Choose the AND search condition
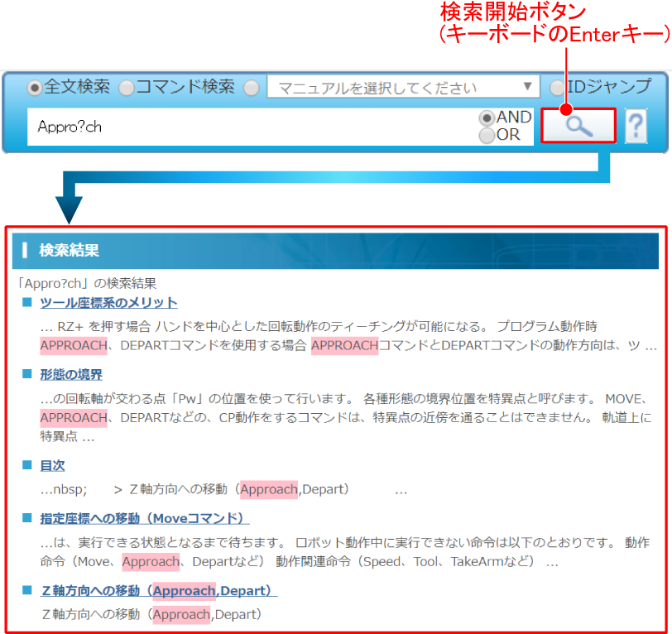Image resolution: width=672 pixels, height=634 pixels. click(487, 118)
